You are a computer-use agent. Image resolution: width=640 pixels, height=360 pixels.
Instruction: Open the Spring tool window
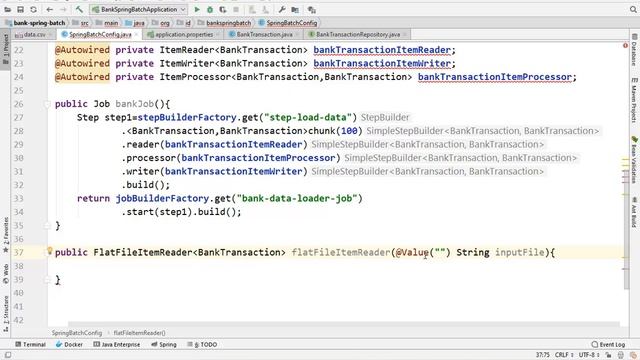point(164,344)
